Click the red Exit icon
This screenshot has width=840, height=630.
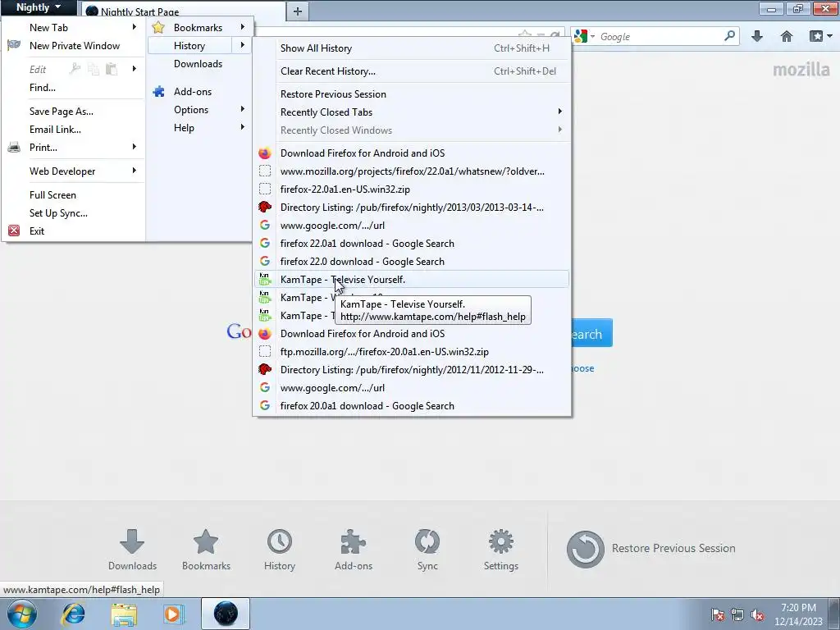[14, 231]
